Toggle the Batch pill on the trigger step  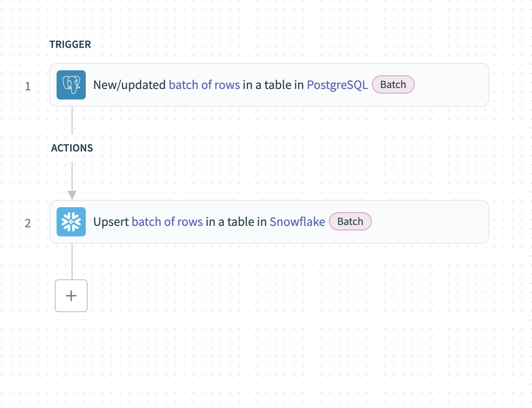pos(393,84)
